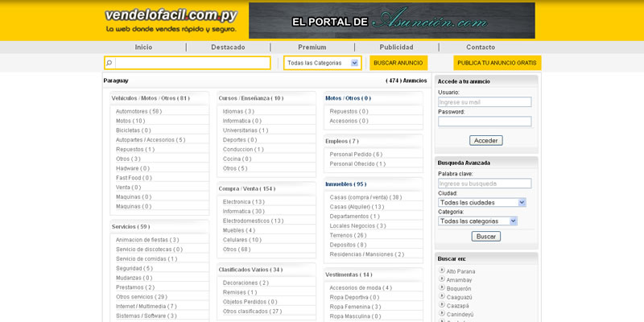
Task: Open the Asunción.com portal banner
Action: point(391,21)
